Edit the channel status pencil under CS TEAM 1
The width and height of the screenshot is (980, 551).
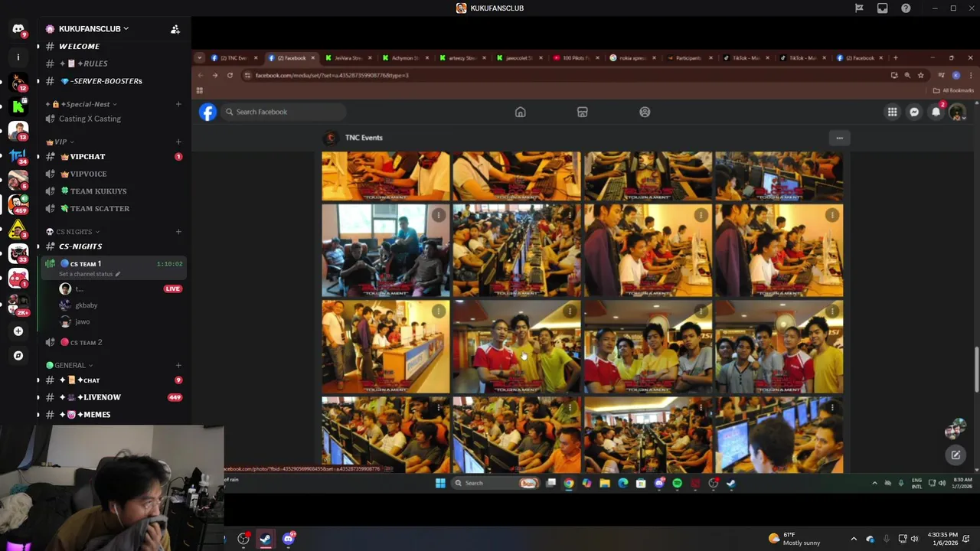coord(118,274)
